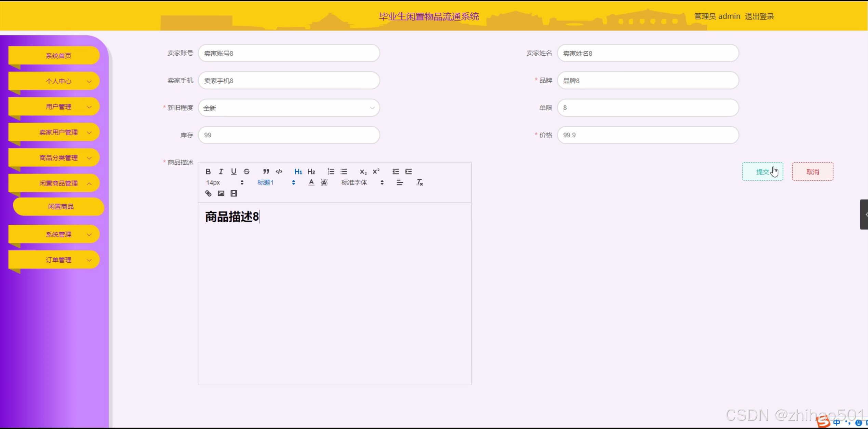Insert a hyperlink in the description

208,193
